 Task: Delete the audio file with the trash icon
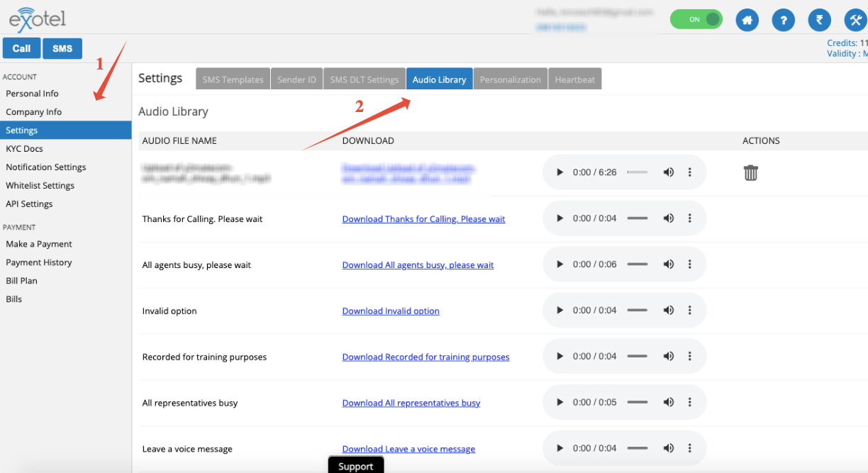tap(751, 172)
